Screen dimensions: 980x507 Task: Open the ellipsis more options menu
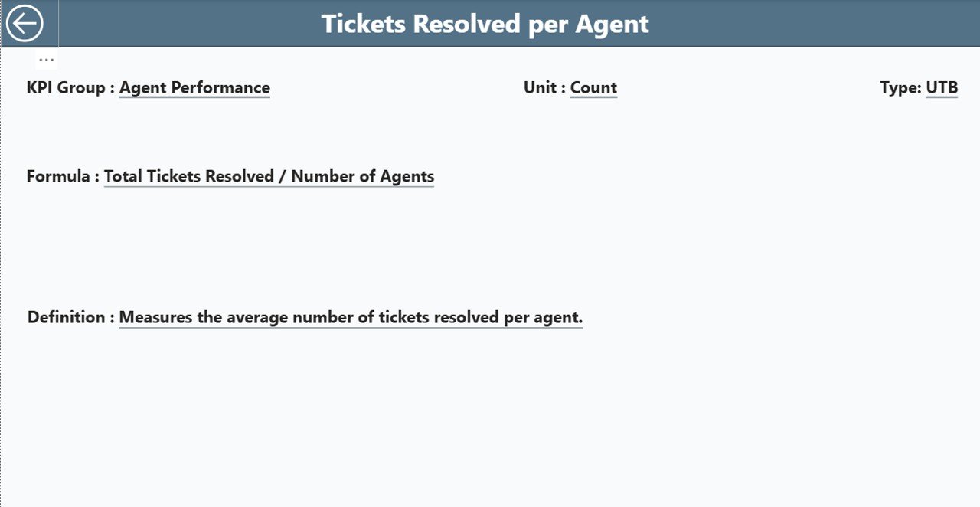coord(46,60)
